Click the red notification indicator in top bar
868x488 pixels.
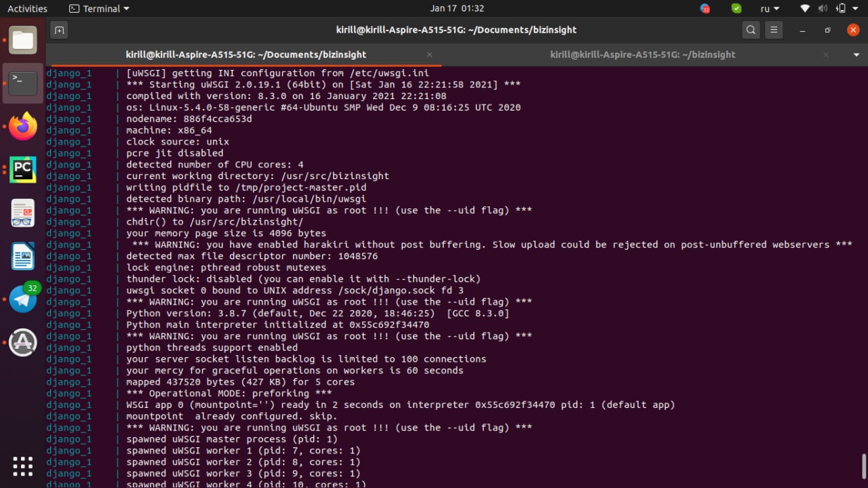click(705, 9)
